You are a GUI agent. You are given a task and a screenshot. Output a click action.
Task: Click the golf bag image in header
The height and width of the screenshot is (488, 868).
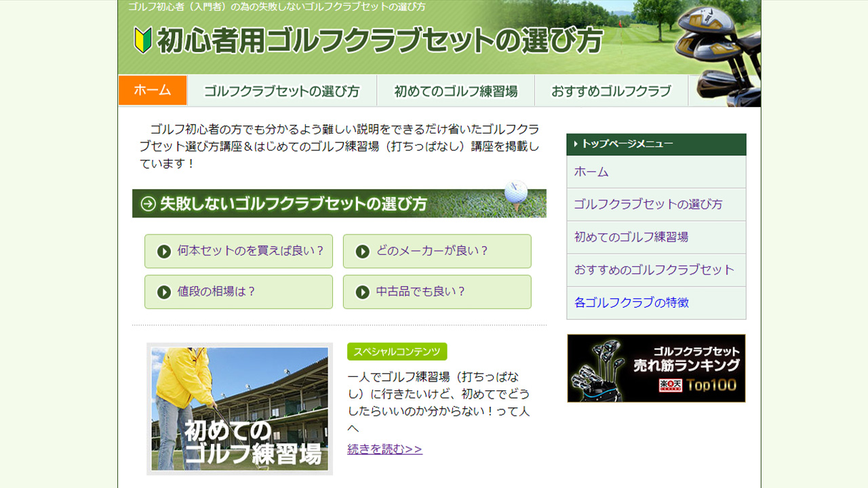(x=717, y=54)
